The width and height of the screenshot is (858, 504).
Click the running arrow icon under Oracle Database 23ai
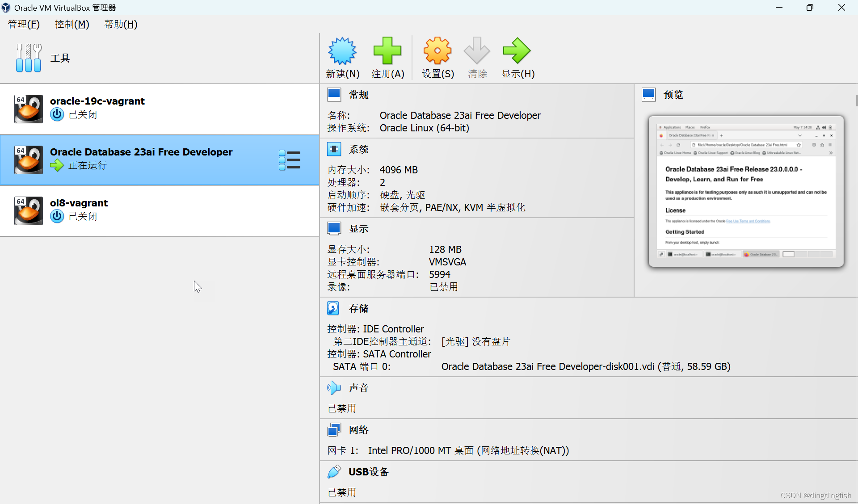(57, 165)
